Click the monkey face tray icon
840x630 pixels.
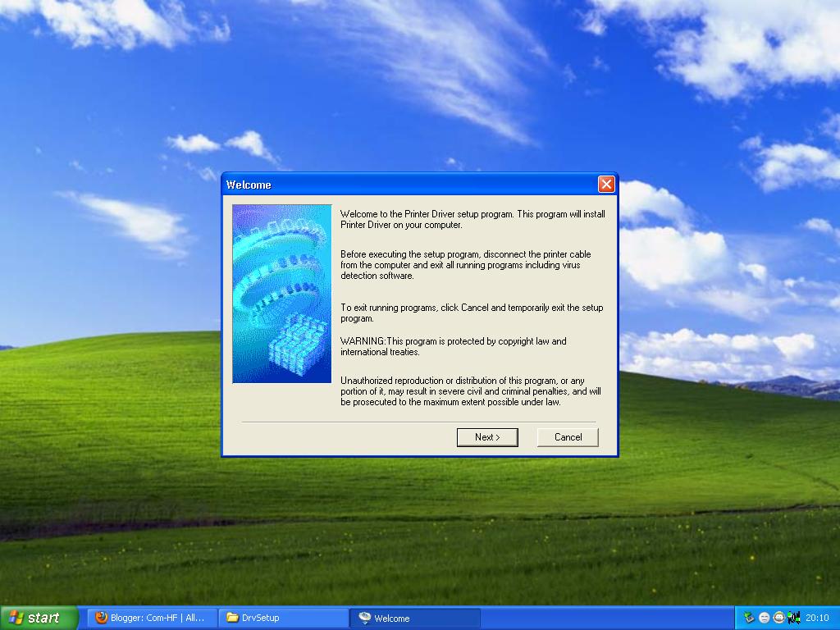(x=779, y=619)
